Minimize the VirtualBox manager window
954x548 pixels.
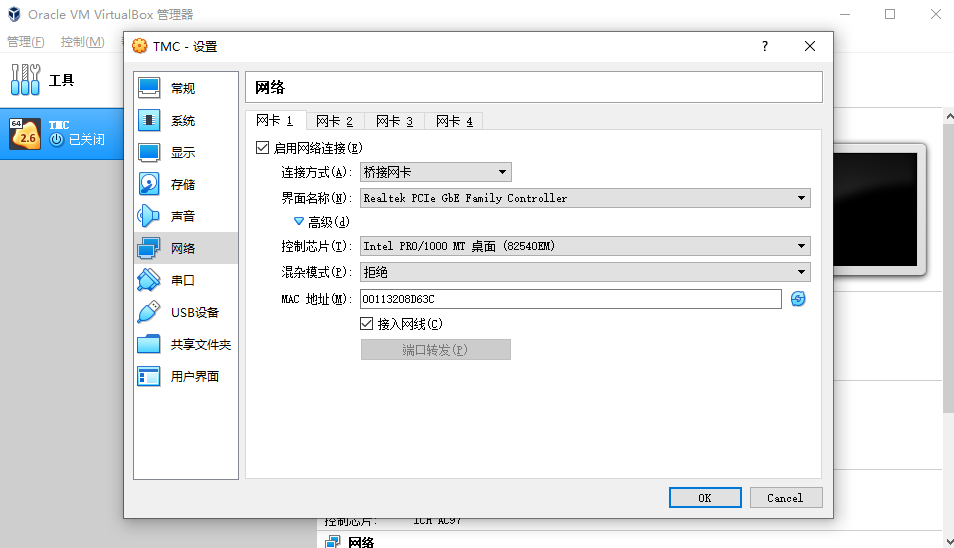point(845,14)
